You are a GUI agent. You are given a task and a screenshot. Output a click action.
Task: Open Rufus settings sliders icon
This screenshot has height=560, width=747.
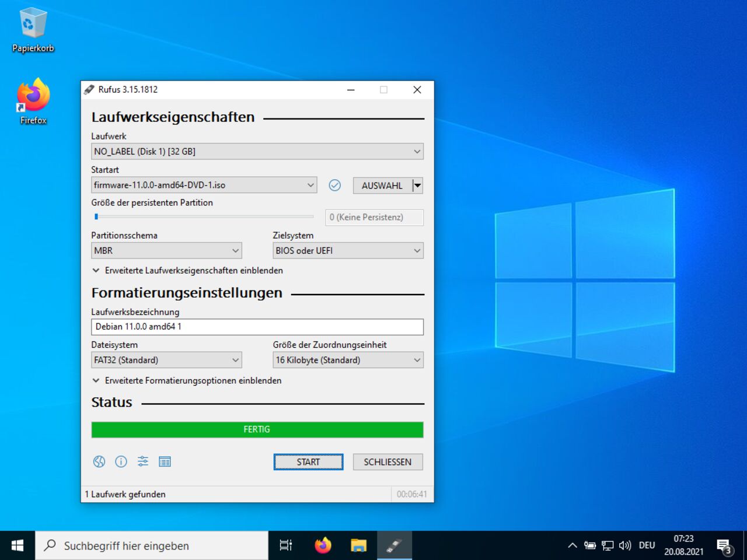pyautogui.click(x=143, y=462)
